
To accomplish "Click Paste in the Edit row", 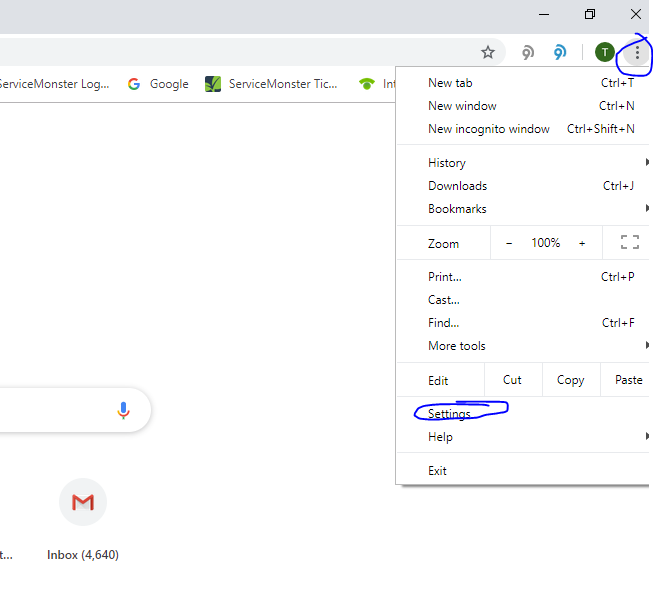I will point(625,380).
